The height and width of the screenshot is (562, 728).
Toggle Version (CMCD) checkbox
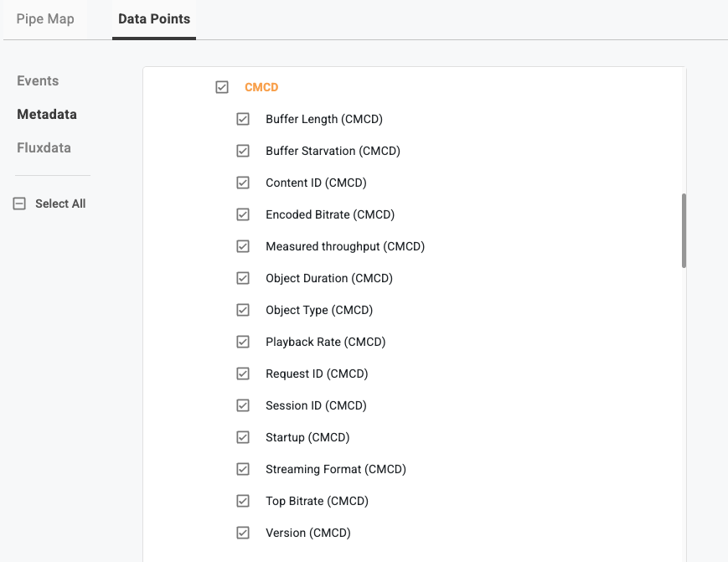(x=243, y=533)
